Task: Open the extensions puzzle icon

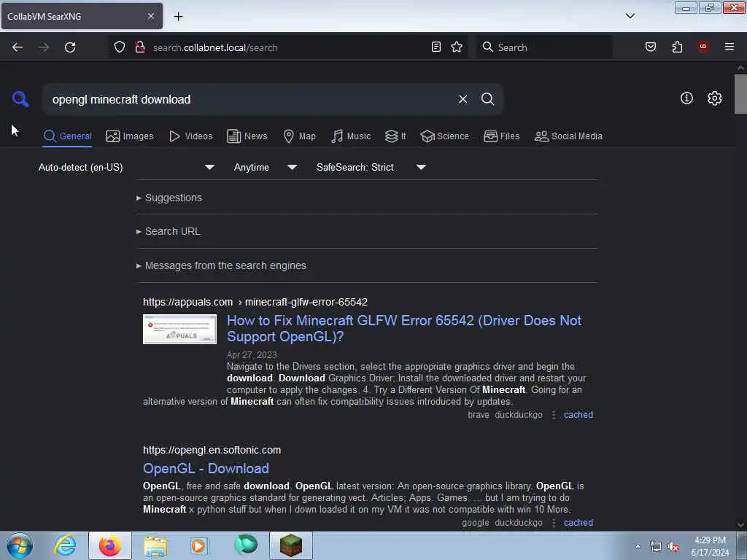Action: (677, 47)
